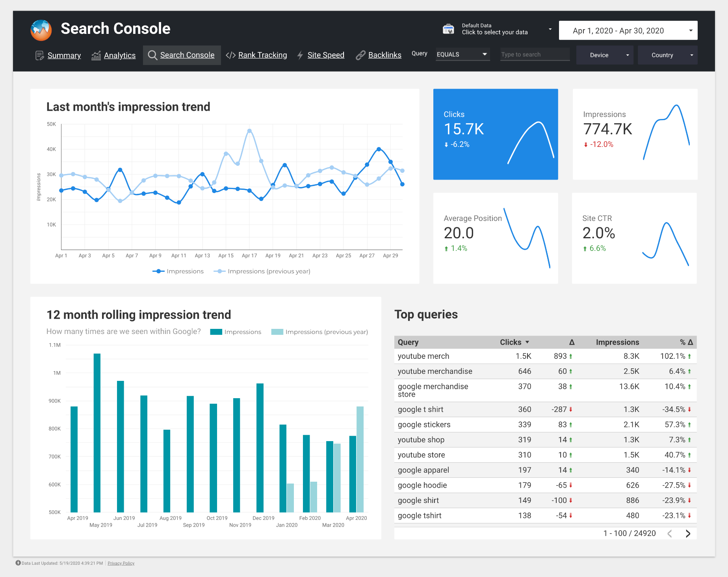This screenshot has height=577, width=728.
Task: Click the 13.6K impressions cell
Action: tap(629, 387)
